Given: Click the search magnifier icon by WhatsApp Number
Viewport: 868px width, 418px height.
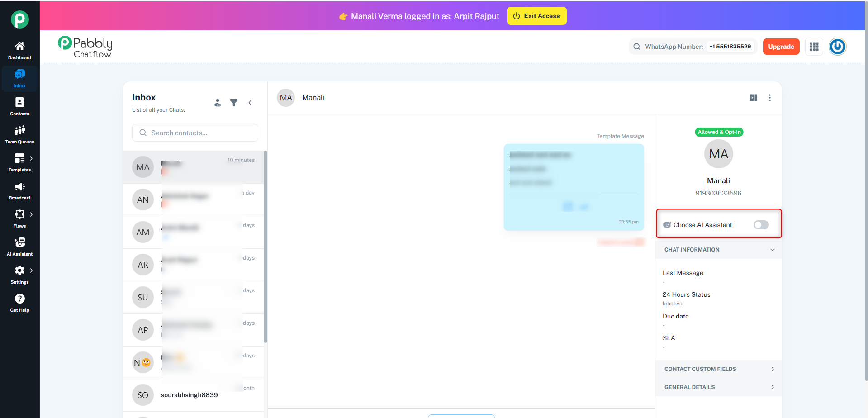Looking at the screenshot, I should 637,47.
